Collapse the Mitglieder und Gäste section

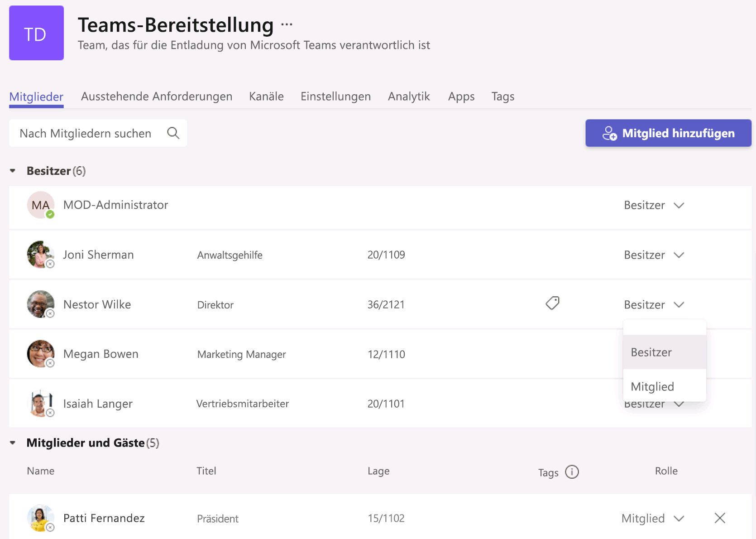tap(13, 443)
